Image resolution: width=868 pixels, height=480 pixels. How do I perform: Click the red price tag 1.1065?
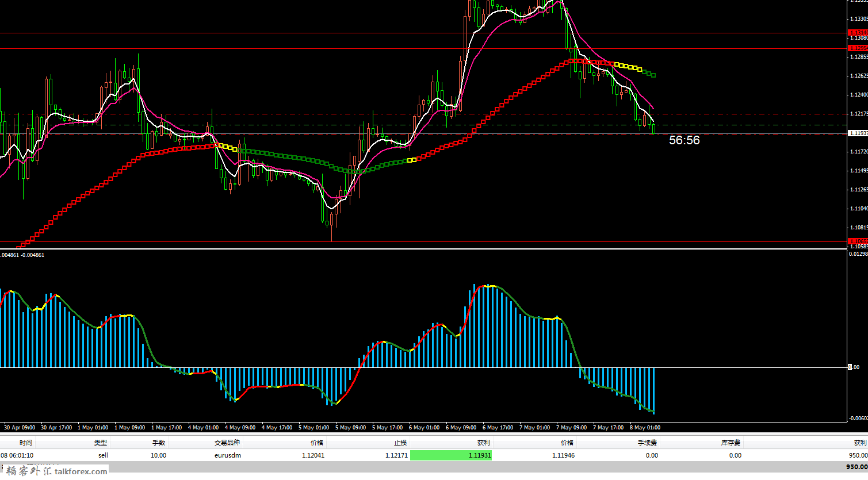tap(858, 241)
